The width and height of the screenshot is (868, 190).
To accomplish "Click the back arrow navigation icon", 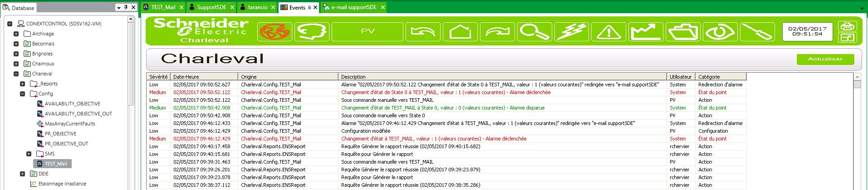I will pyautogui.click(x=423, y=32).
